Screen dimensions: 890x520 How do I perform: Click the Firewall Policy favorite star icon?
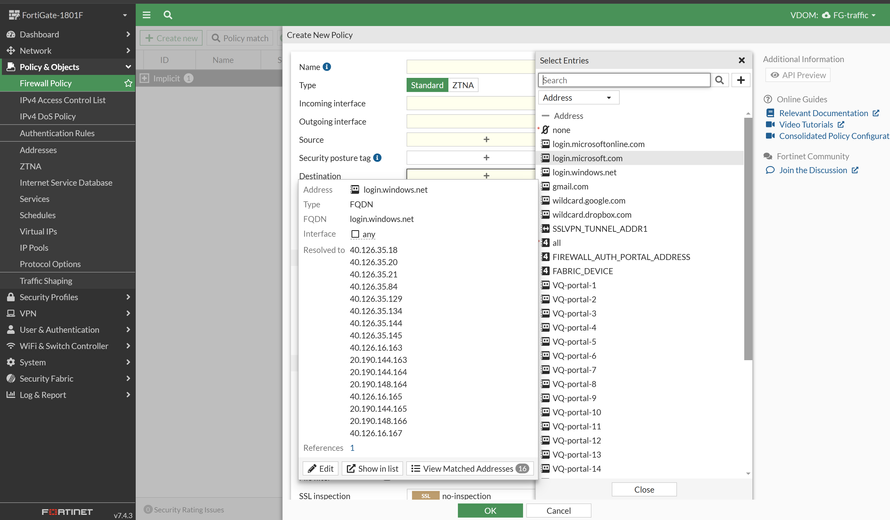coord(128,84)
